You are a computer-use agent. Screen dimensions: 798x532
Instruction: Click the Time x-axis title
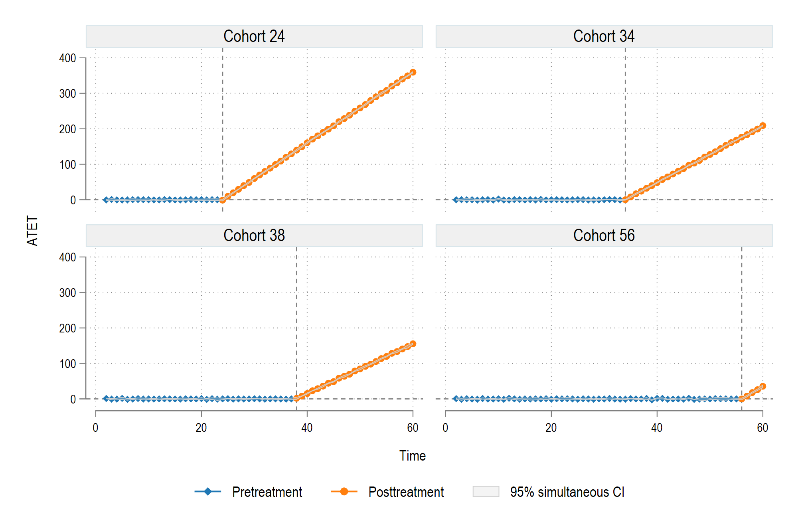[413, 455]
